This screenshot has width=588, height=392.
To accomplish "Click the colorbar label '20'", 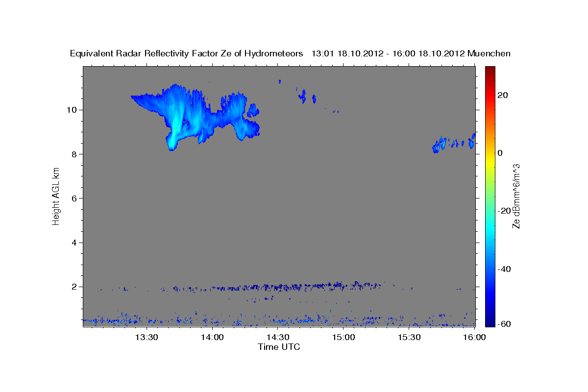I will 503,95.
